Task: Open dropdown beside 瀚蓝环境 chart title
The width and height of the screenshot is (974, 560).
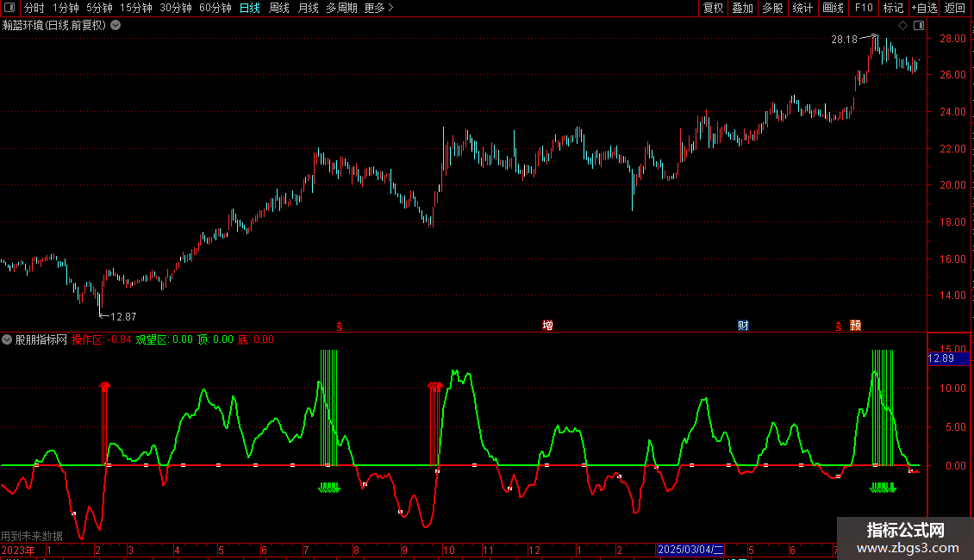Action: click(116, 26)
